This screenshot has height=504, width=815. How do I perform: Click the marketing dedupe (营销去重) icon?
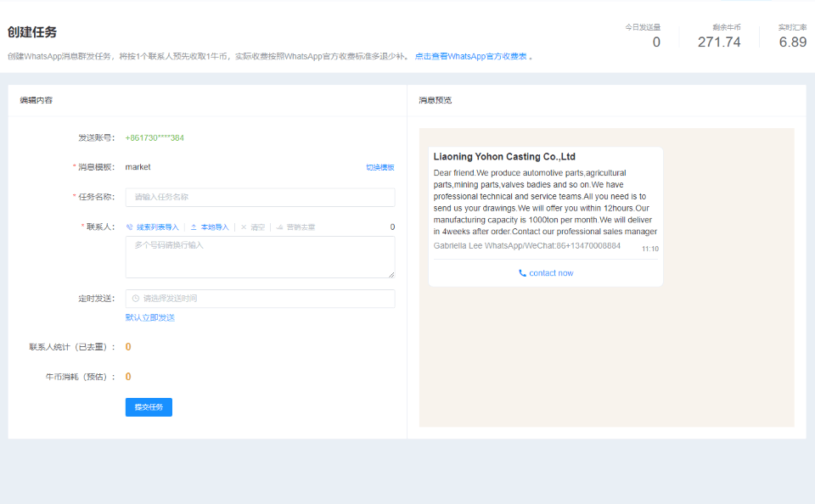(279, 227)
